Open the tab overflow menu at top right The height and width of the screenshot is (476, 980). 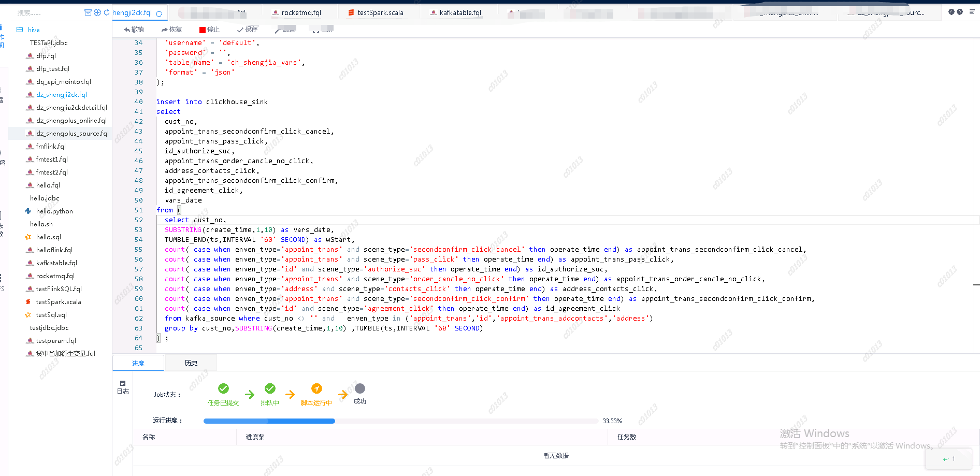pyautogui.click(x=972, y=11)
